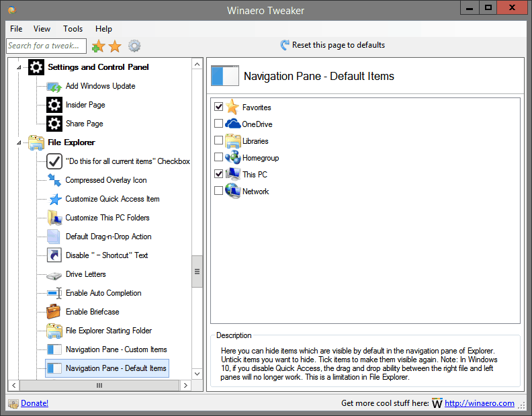The image size is (532, 416).
Task: Click the Compressed Overlay Icon arrows icon
Action: 54,180
